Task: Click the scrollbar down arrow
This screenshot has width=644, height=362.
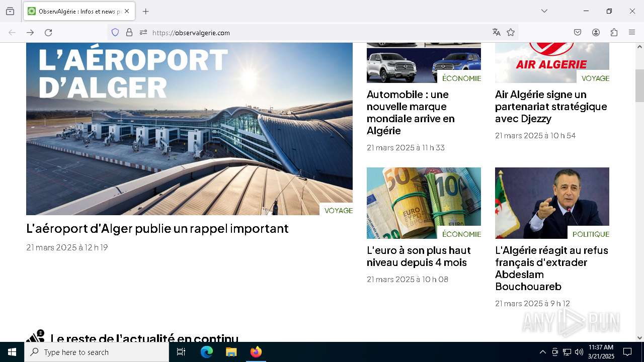Action: click(639, 338)
